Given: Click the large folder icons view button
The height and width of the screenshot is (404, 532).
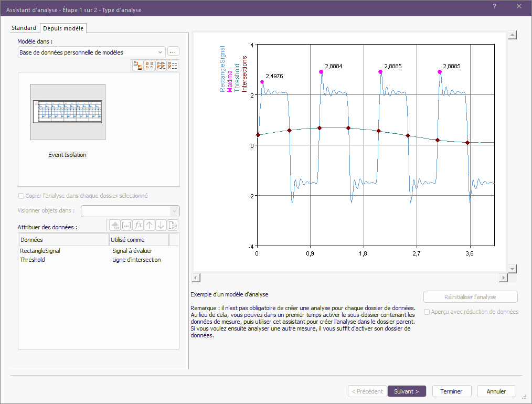Looking at the screenshot, I should point(138,66).
